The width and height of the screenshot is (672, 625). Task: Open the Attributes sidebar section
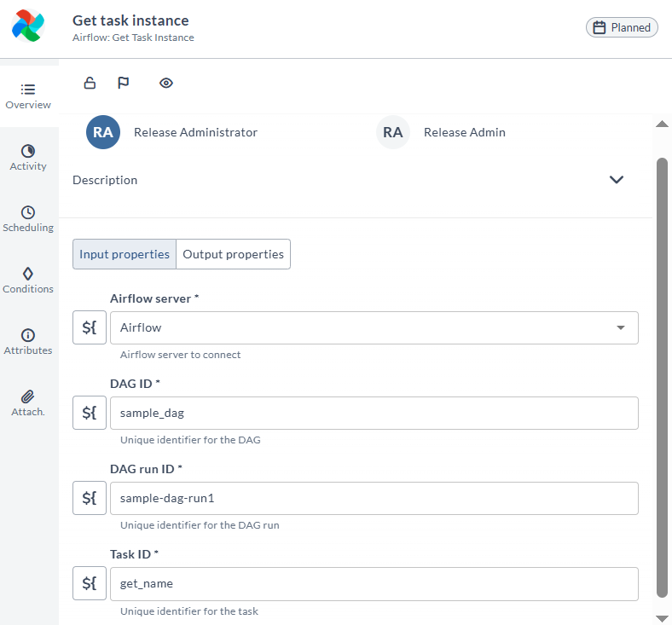pyautogui.click(x=28, y=342)
